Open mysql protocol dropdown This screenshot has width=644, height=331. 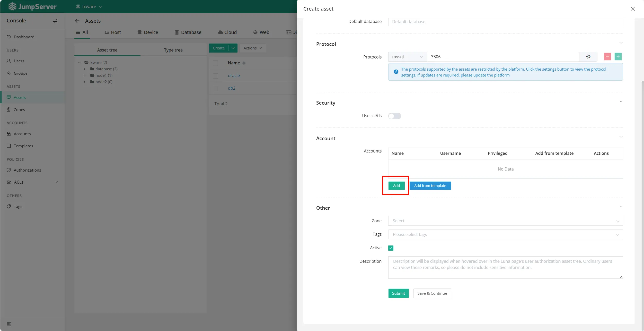408,57
